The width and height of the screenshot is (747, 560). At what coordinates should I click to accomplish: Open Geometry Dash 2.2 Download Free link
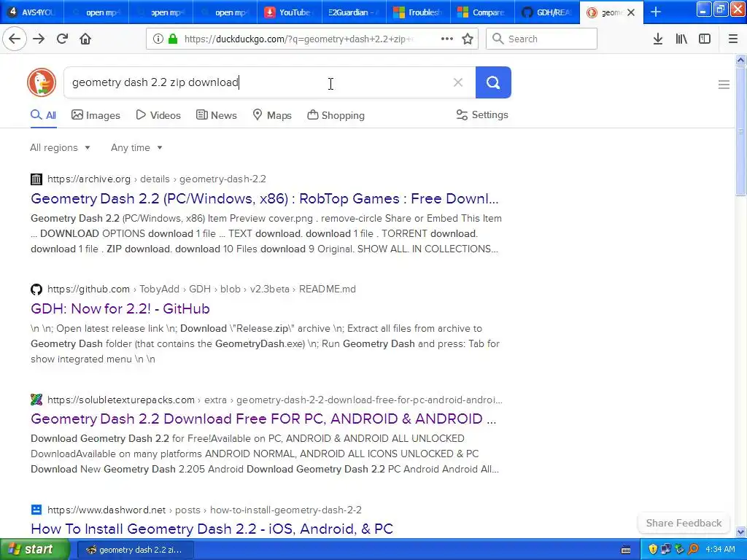coord(263,419)
